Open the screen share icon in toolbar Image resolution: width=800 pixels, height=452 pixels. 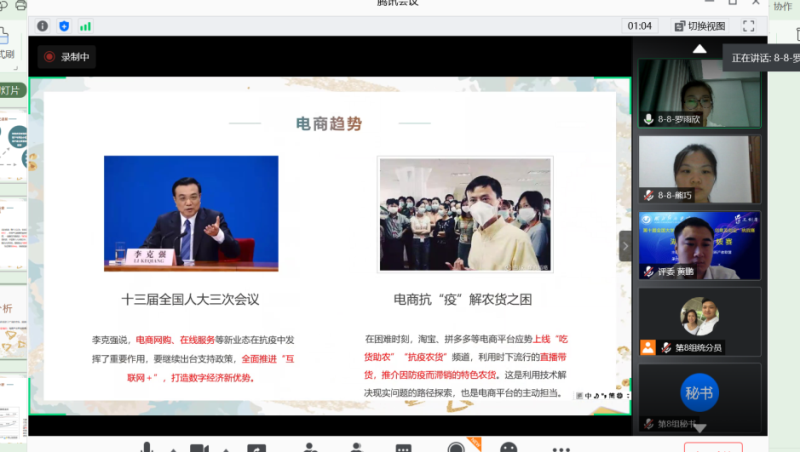click(x=257, y=447)
